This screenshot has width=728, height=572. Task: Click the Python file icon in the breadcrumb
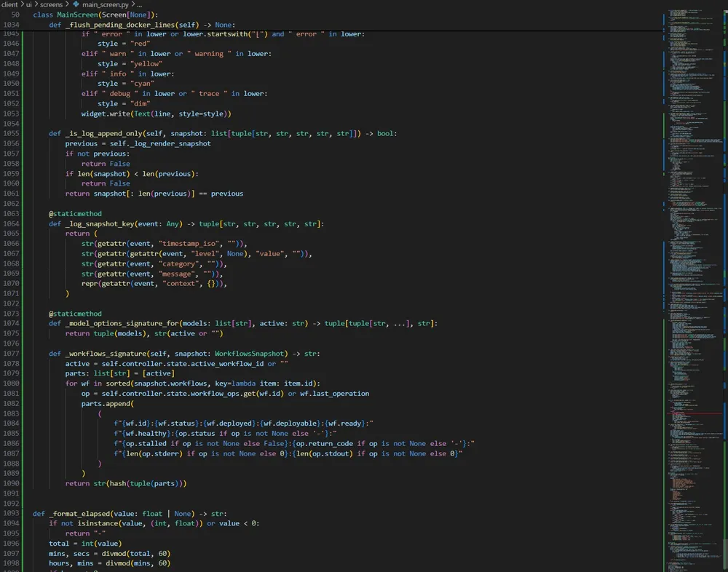pyautogui.click(x=76, y=4)
